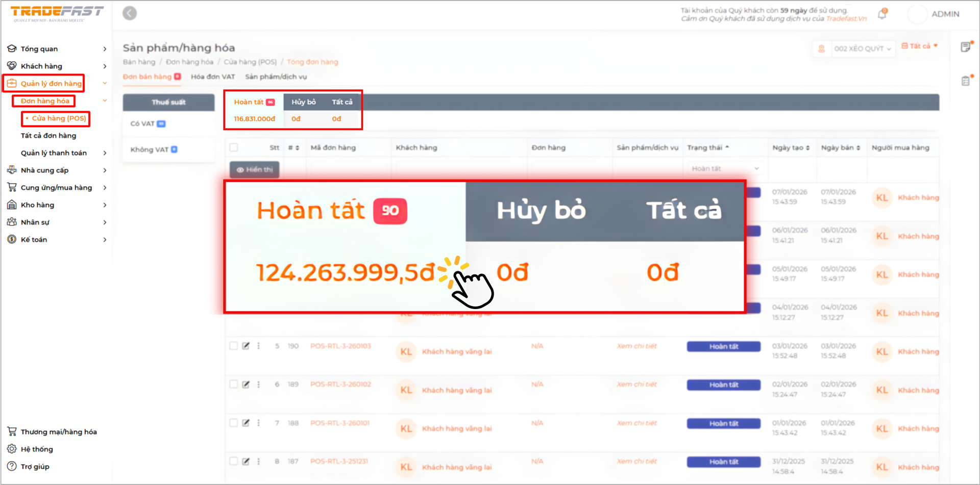Click the edit icon for row 5
This screenshot has height=485, width=980.
[x=246, y=346]
